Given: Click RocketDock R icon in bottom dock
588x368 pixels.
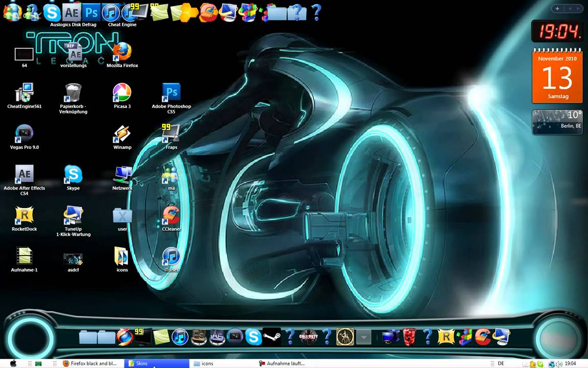Looking at the screenshot, I should pyautogui.click(x=446, y=337).
